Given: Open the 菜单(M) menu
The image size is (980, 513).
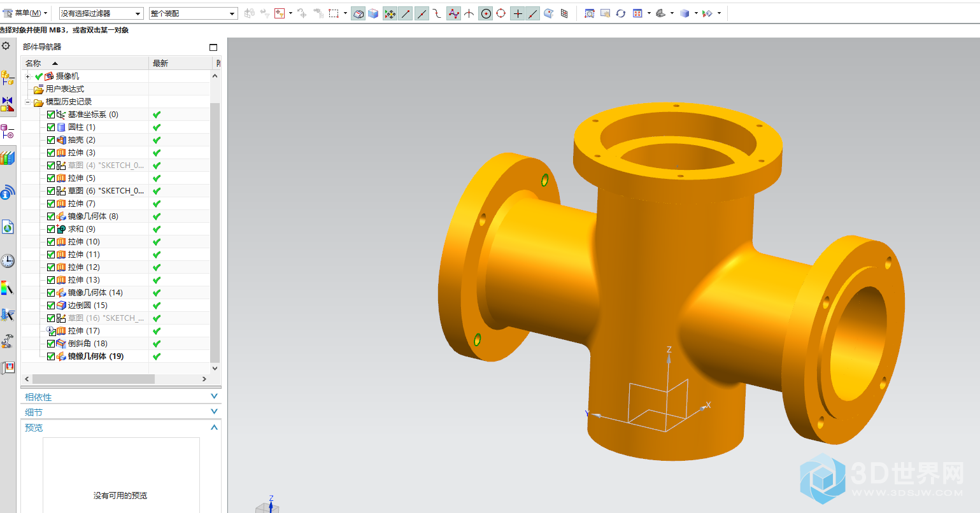Looking at the screenshot, I should tap(26, 13).
